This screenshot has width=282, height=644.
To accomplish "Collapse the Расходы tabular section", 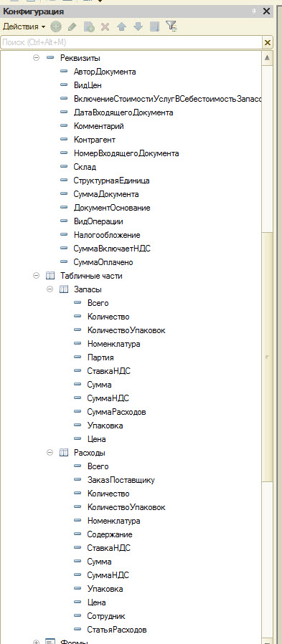I will click(50, 453).
